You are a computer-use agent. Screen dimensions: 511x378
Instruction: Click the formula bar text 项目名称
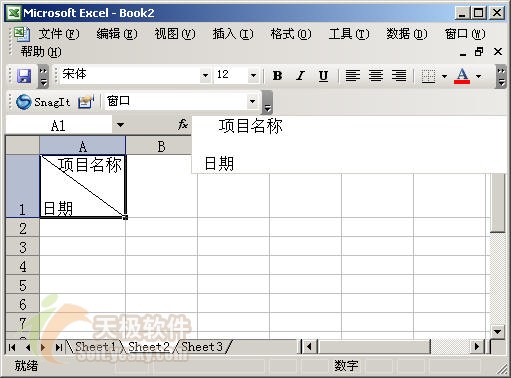point(250,126)
